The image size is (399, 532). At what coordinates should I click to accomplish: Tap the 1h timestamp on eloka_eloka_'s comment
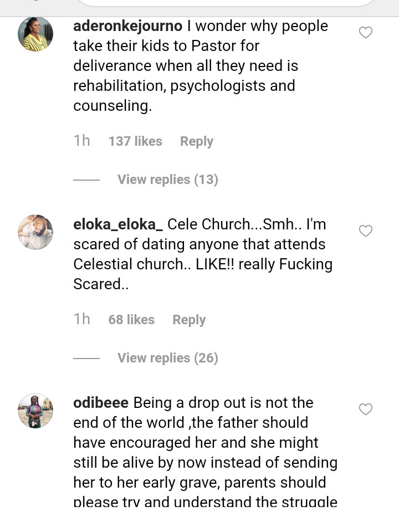coord(81,319)
